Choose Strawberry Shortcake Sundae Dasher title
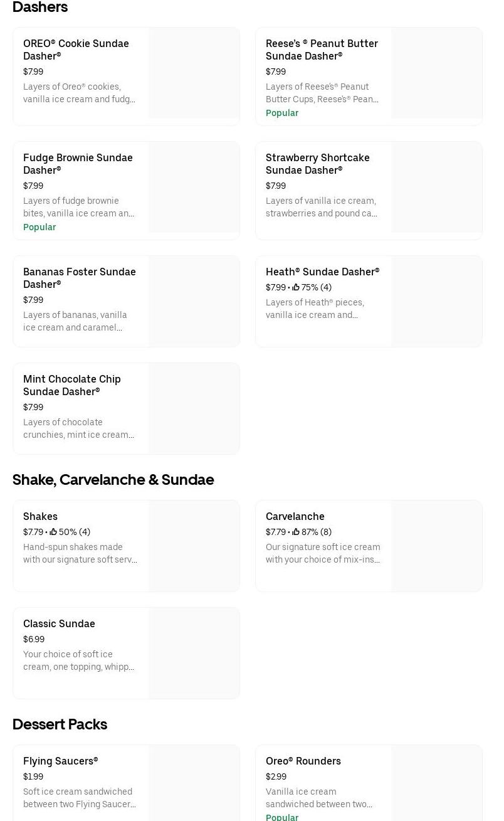 pyautogui.click(x=317, y=164)
